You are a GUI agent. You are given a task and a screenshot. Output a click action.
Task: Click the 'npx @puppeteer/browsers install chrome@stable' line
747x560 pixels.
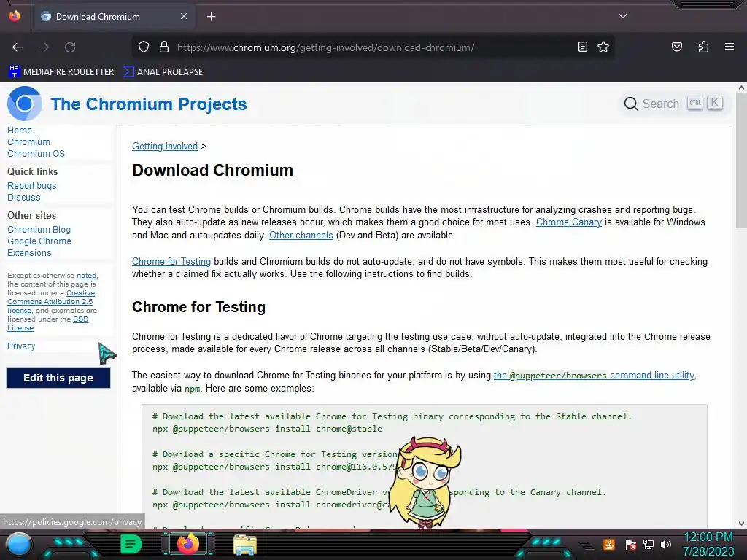267,429
